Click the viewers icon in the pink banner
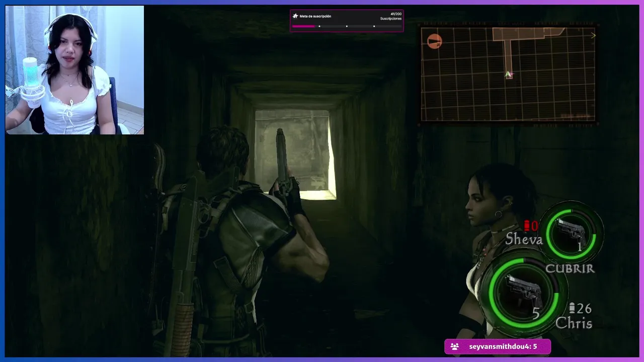644x362 pixels. (454, 346)
